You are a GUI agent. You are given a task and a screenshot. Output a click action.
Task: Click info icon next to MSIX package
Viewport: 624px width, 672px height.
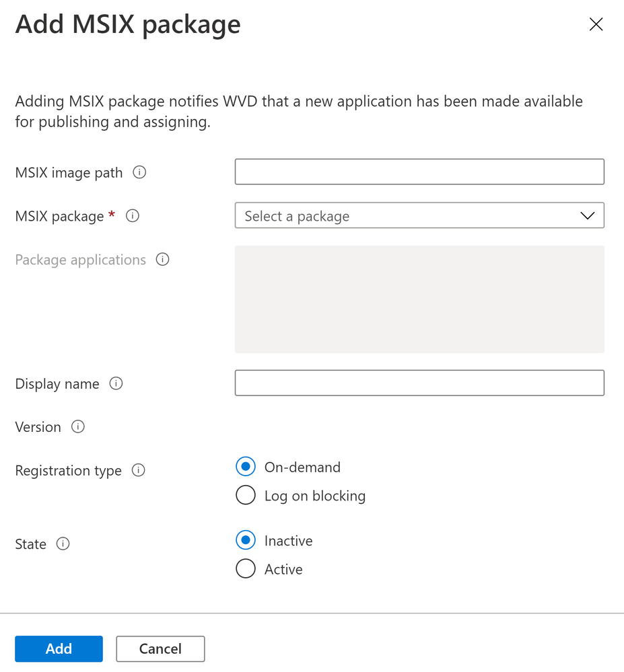pos(133,216)
